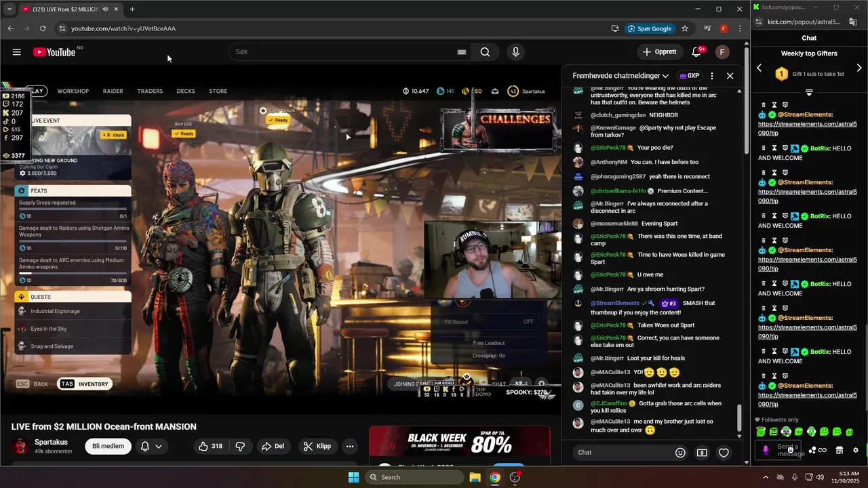868x488 pixels.
Task: Go back in Chrome browser
Action: [x=10, y=28]
